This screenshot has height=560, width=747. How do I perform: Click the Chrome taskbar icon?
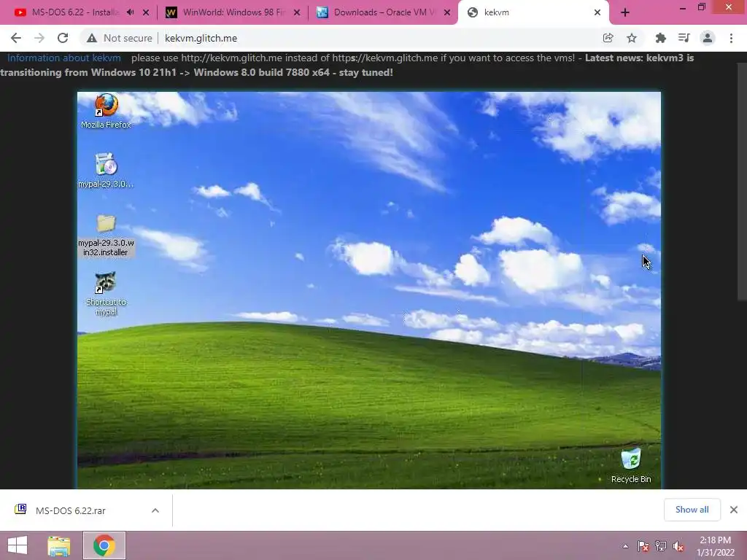click(104, 545)
